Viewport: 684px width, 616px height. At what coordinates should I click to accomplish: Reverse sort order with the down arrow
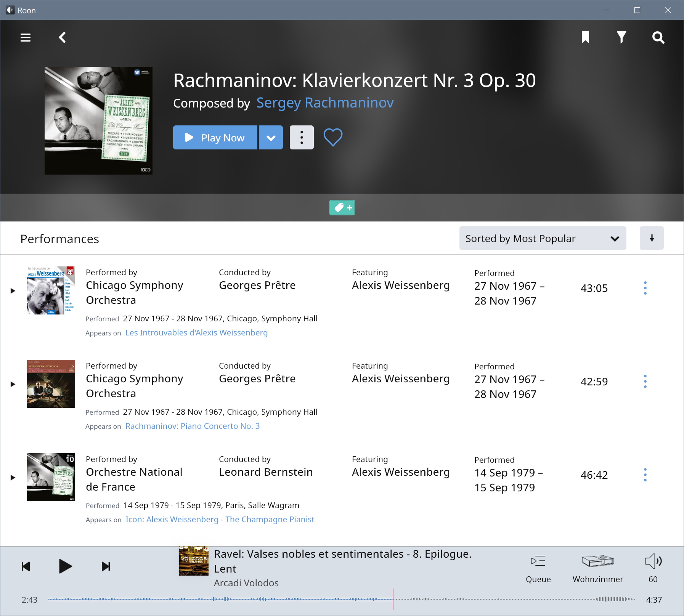pos(652,238)
